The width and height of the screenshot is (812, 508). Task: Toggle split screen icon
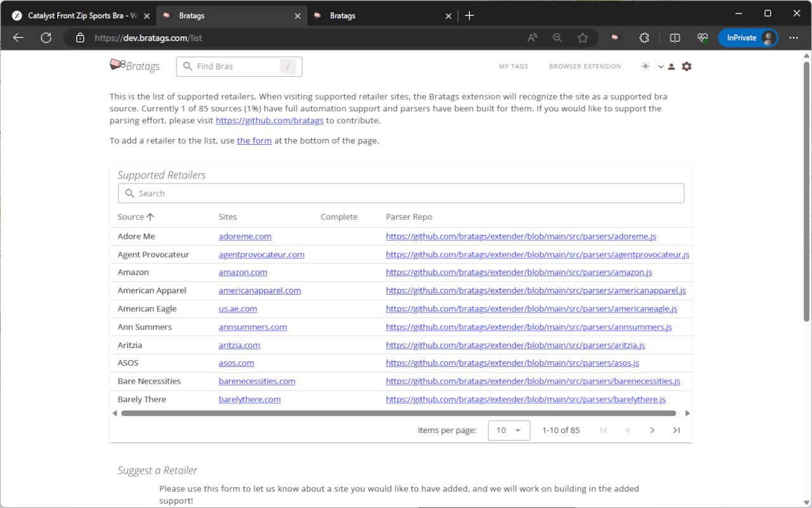tap(675, 38)
